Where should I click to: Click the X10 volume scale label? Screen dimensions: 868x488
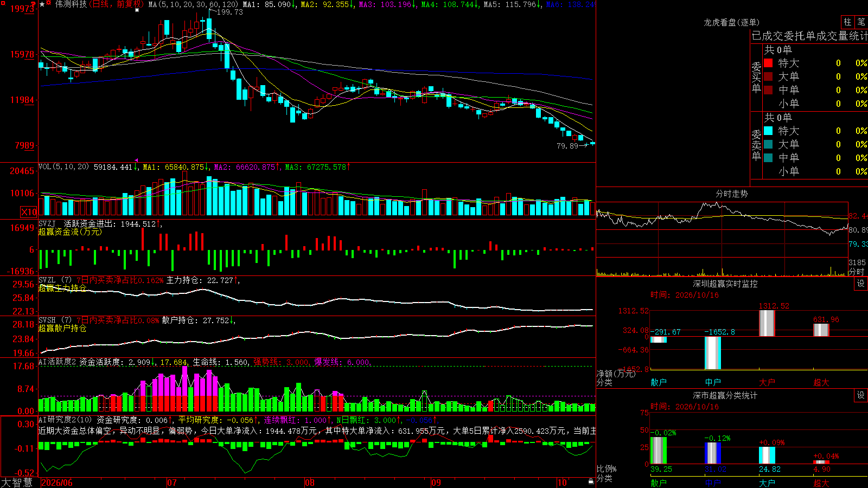pyautogui.click(x=29, y=212)
